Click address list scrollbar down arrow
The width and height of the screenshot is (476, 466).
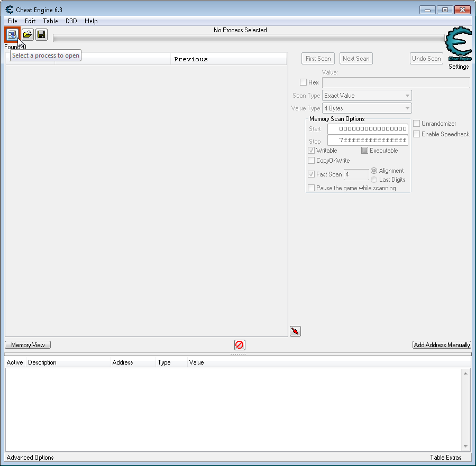(x=465, y=446)
